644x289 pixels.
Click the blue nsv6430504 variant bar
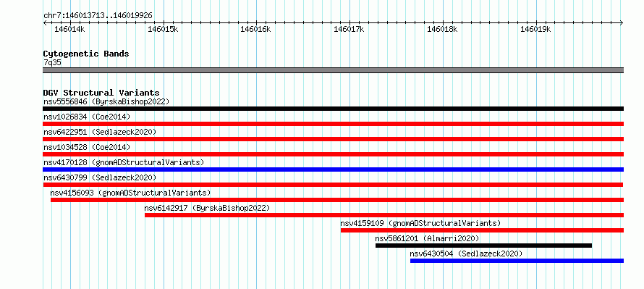pyautogui.click(x=517, y=261)
